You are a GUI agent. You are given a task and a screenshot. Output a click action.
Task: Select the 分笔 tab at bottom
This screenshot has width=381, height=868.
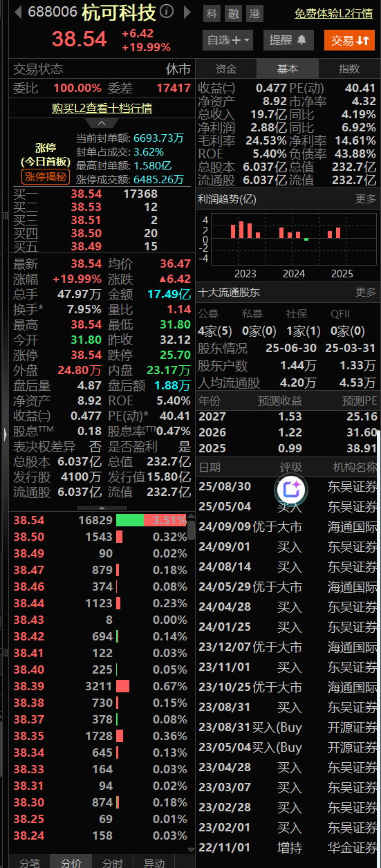coord(29,862)
